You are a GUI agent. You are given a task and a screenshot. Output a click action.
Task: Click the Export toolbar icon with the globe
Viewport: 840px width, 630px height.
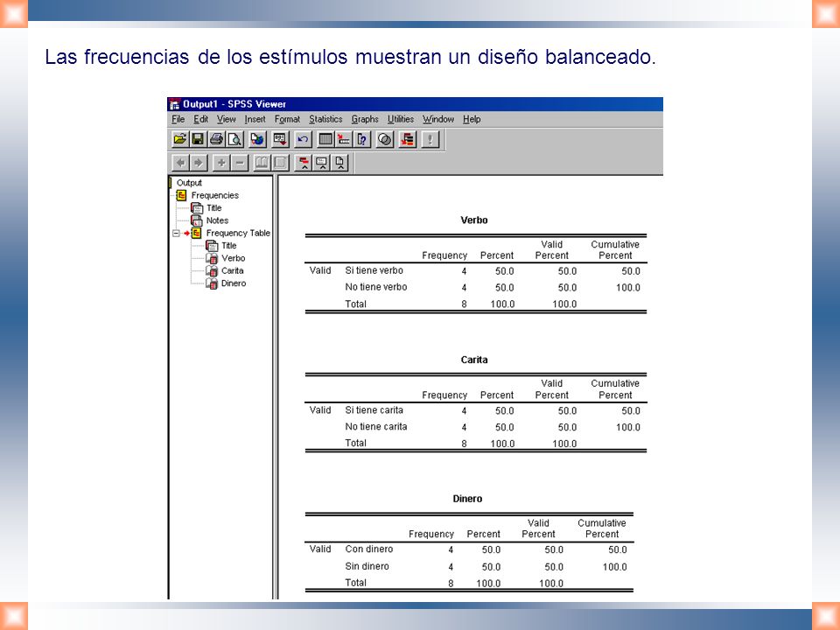(257, 139)
